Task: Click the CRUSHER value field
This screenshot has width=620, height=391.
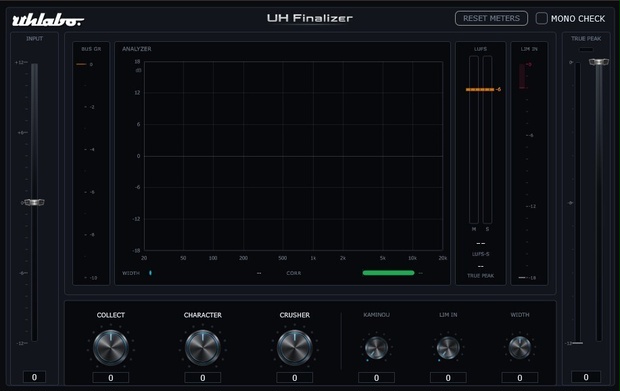Action: coord(295,378)
